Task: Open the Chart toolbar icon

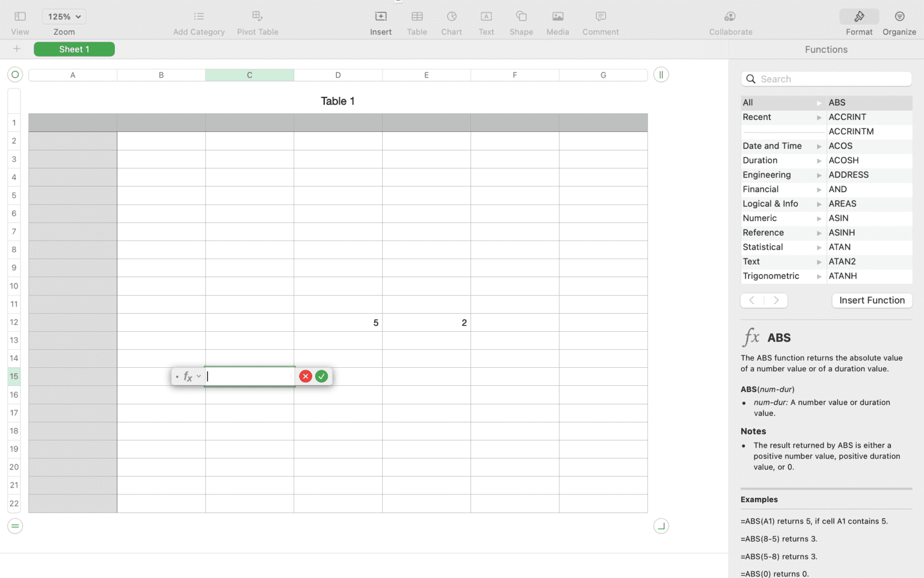Action: click(451, 17)
